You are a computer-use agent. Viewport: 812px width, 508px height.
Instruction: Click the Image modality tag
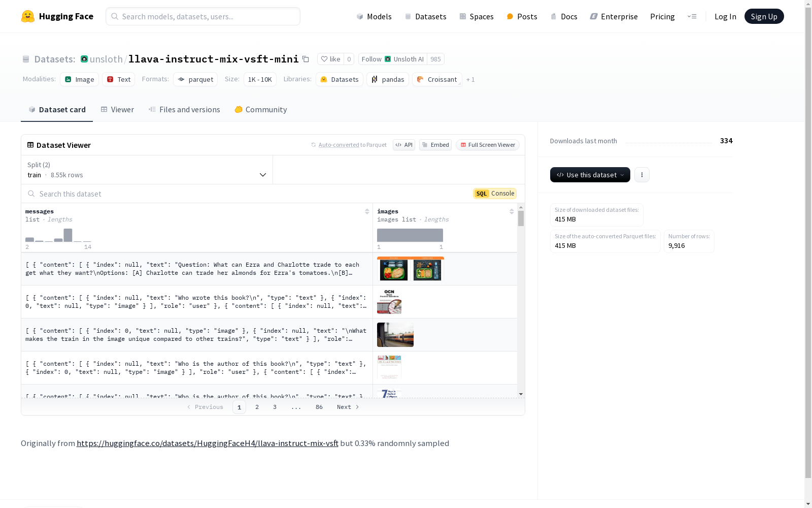point(80,79)
